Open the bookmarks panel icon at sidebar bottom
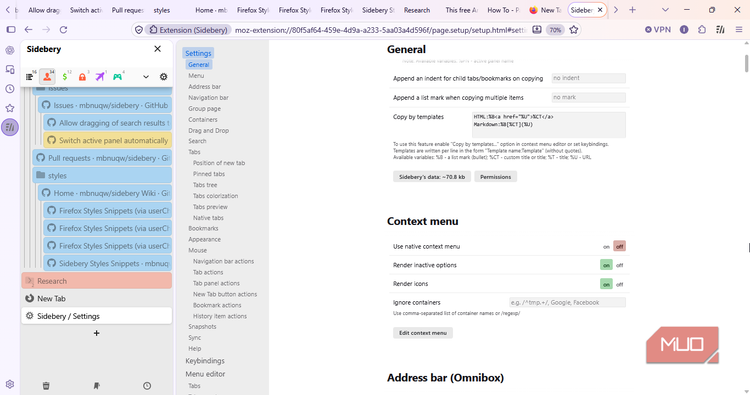Viewport: 750px width, 395px height. (97, 385)
